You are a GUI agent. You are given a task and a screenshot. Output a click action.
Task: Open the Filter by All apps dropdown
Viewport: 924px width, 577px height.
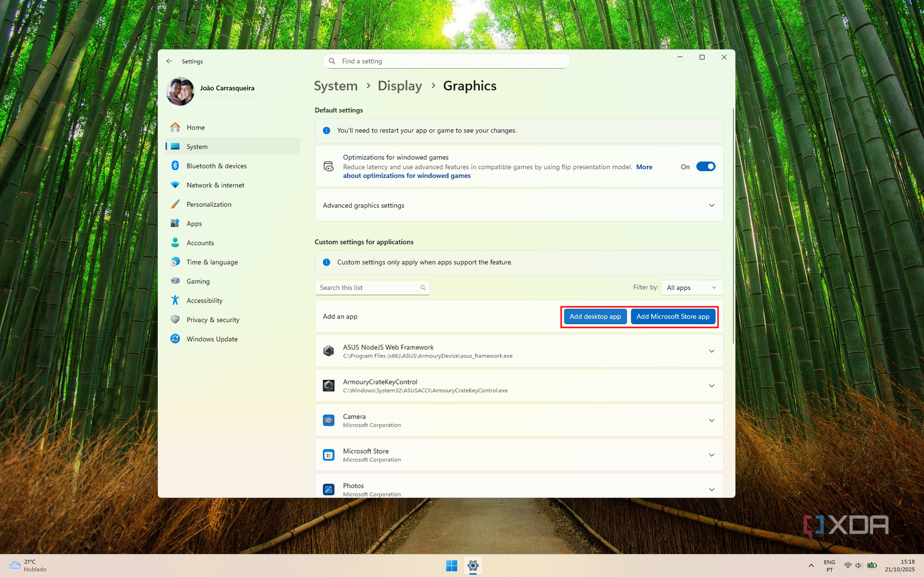pos(692,287)
